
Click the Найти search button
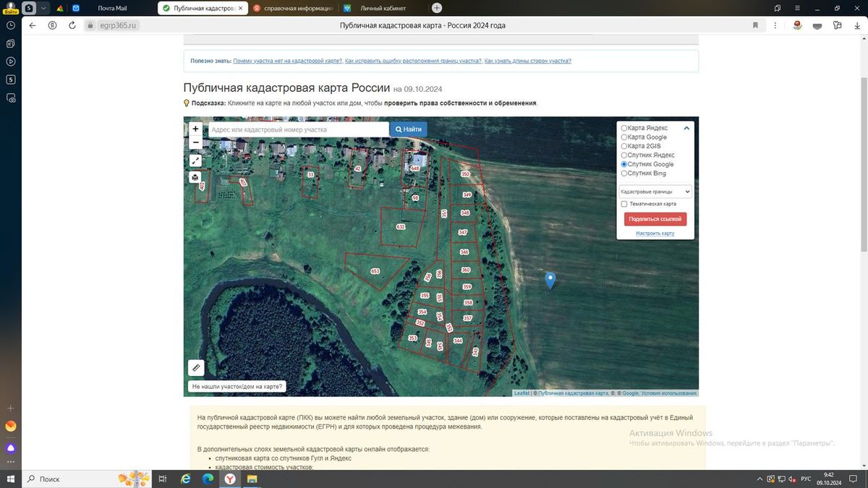[x=409, y=129]
